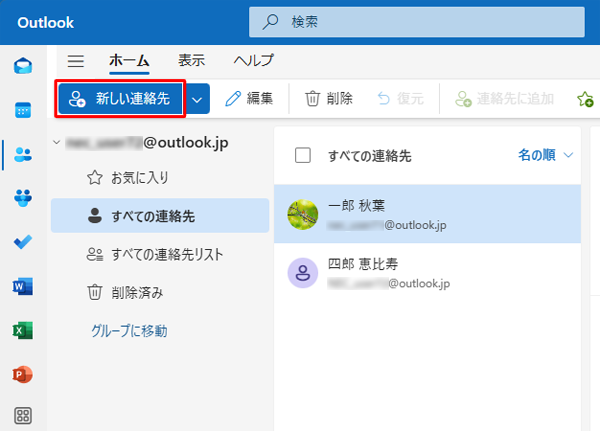This screenshot has width=600, height=431.
Task: Click 削除 to delete the contact
Action: 329,99
